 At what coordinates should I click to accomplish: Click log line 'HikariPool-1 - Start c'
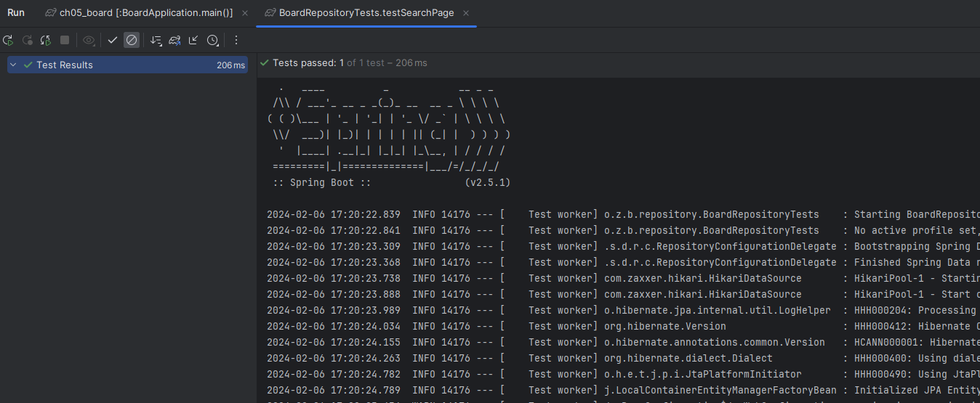pos(623,294)
